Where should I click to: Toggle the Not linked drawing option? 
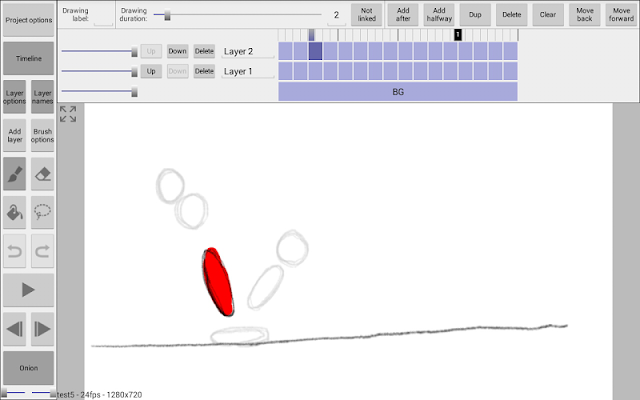coord(367,15)
